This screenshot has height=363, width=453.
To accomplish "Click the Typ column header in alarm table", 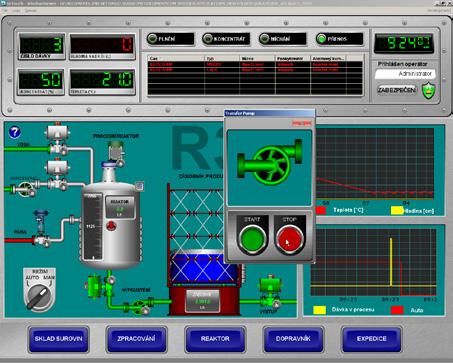I will click(x=222, y=58).
